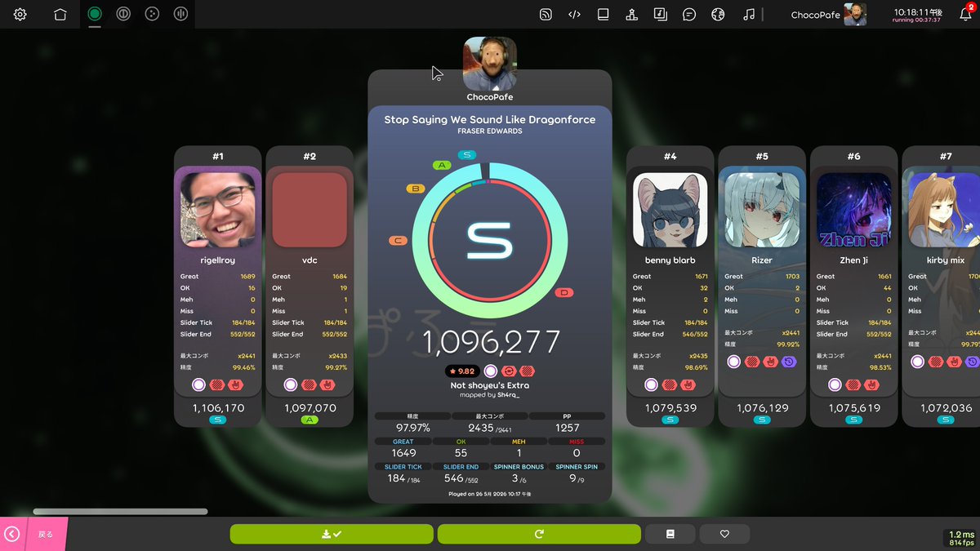Click the Classic mod icon on vdc's panel
Viewport: 980px width, 551px height.
click(290, 384)
